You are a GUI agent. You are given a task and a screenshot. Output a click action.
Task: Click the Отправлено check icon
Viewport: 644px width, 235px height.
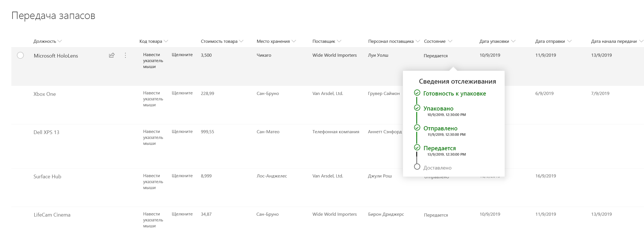(417, 128)
